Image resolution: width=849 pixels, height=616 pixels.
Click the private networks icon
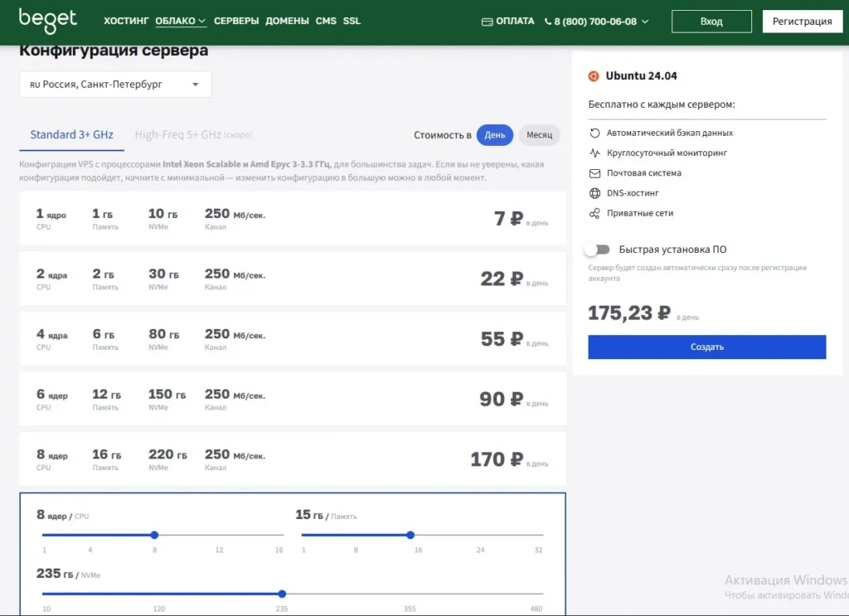[x=594, y=213]
